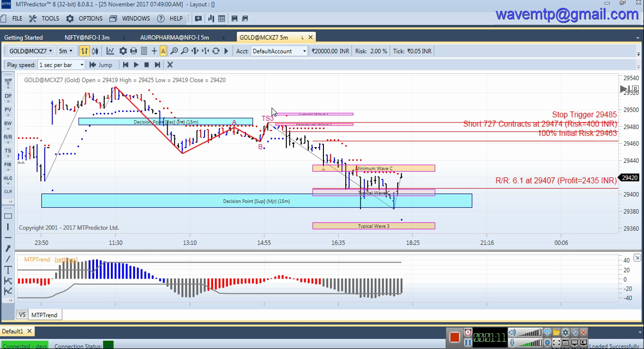Toggle the bar chart style button
The height and width of the screenshot is (349, 644).
click(84, 51)
